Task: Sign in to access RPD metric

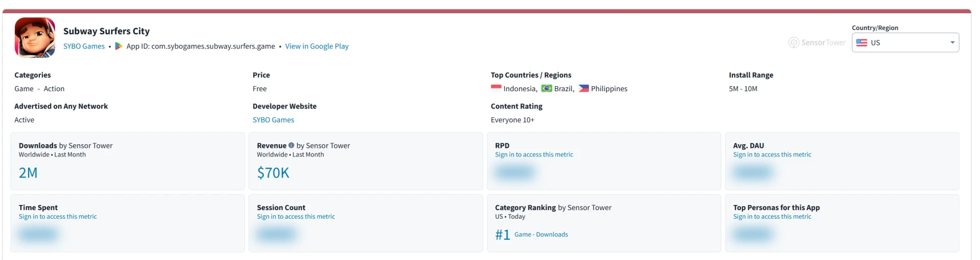Action: pyautogui.click(x=534, y=154)
